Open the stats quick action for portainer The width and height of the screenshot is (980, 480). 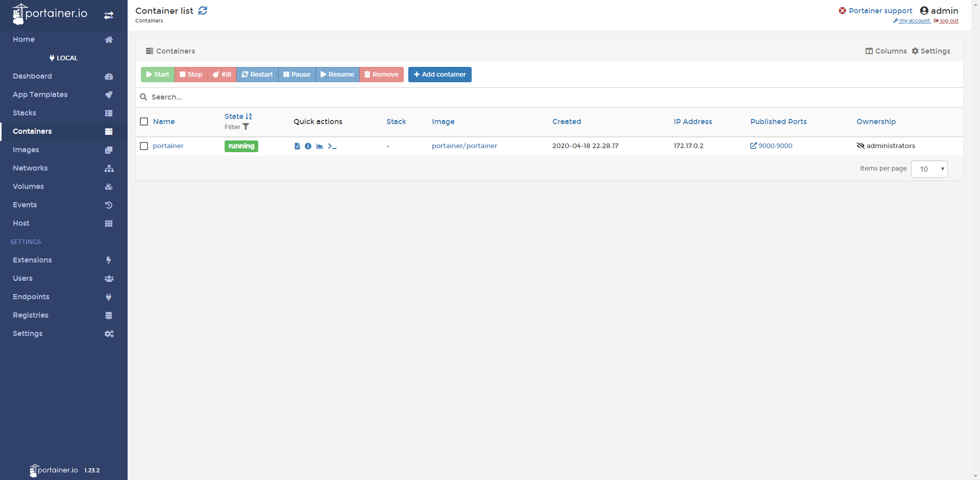320,146
